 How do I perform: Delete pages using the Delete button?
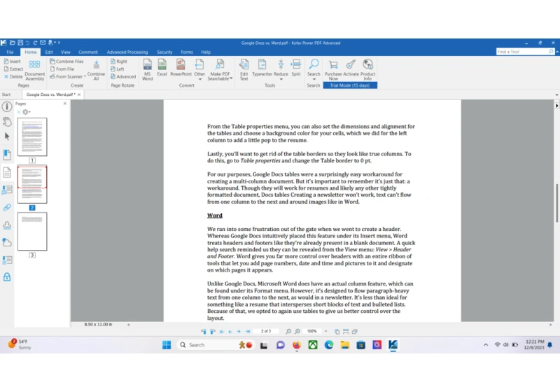(13, 76)
